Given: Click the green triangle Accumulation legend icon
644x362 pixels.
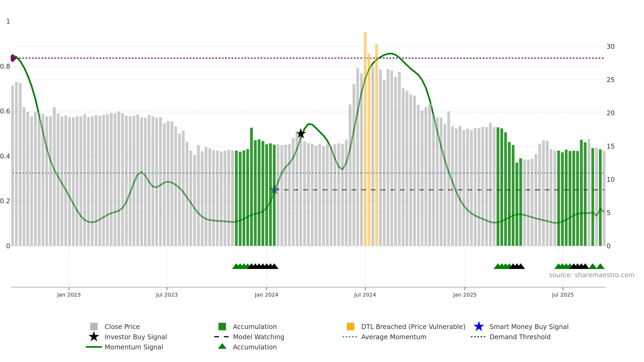Looking at the screenshot, I should click(x=222, y=346).
